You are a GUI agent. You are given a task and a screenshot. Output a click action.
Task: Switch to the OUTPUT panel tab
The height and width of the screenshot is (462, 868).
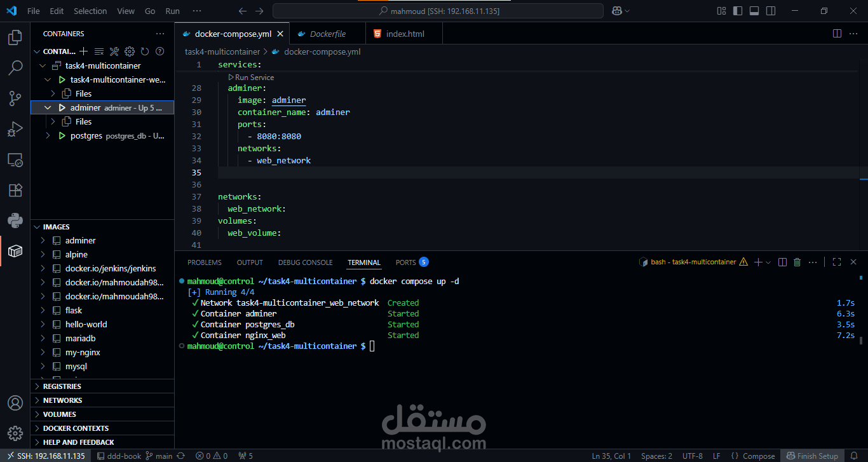coord(250,262)
